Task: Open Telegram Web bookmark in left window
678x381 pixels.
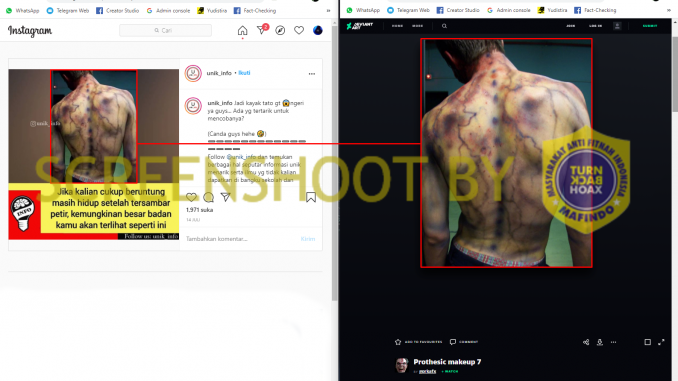Action: (x=68, y=10)
